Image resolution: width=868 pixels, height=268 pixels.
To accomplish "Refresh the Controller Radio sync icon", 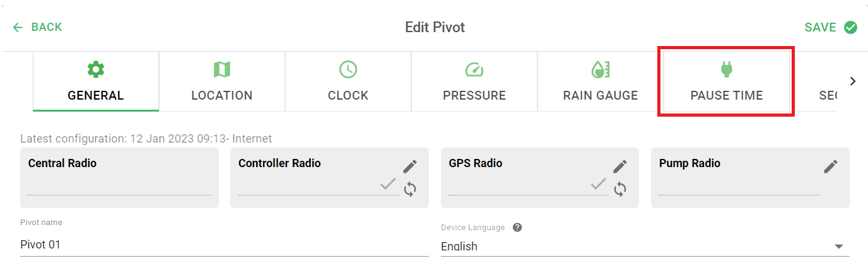I will point(410,189).
